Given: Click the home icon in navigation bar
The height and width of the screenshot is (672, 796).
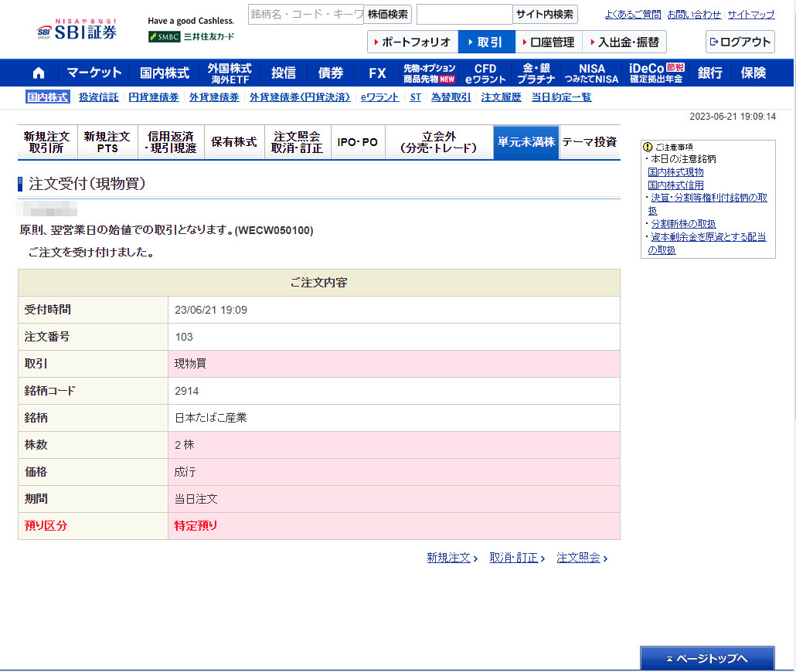Looking at the screenshot, I should coord(39,73).
